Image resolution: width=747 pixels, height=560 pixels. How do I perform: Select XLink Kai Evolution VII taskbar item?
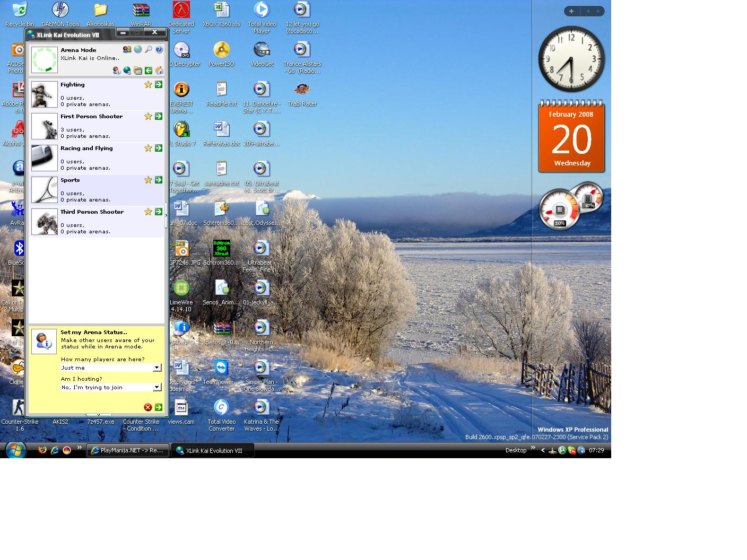pos(213,450)
